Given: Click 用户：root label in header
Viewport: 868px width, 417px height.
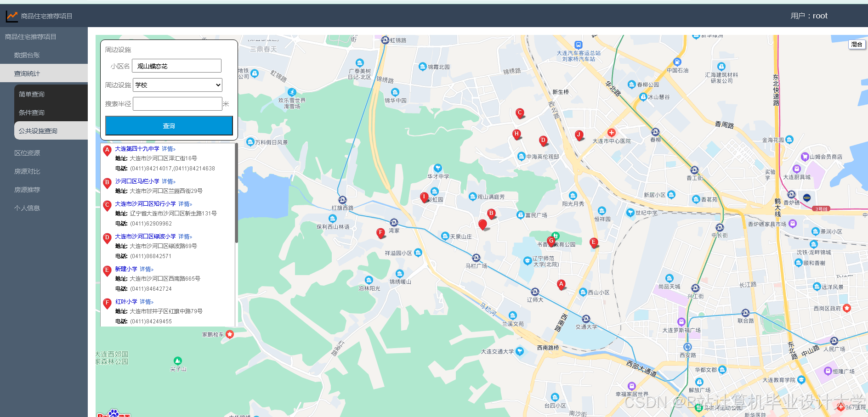Looking at the screenshot, I should click(x=809, y=16).
